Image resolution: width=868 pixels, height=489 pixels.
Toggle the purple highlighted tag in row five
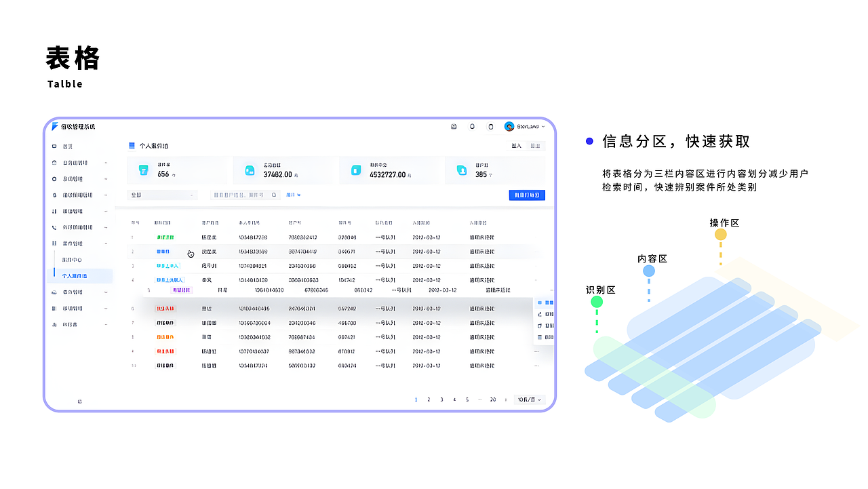pos(182,290)
